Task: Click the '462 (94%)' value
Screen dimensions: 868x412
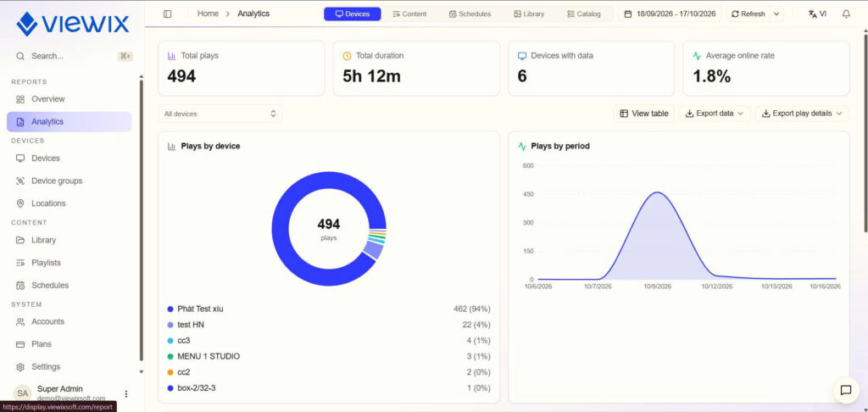Action: coord(471,309)
